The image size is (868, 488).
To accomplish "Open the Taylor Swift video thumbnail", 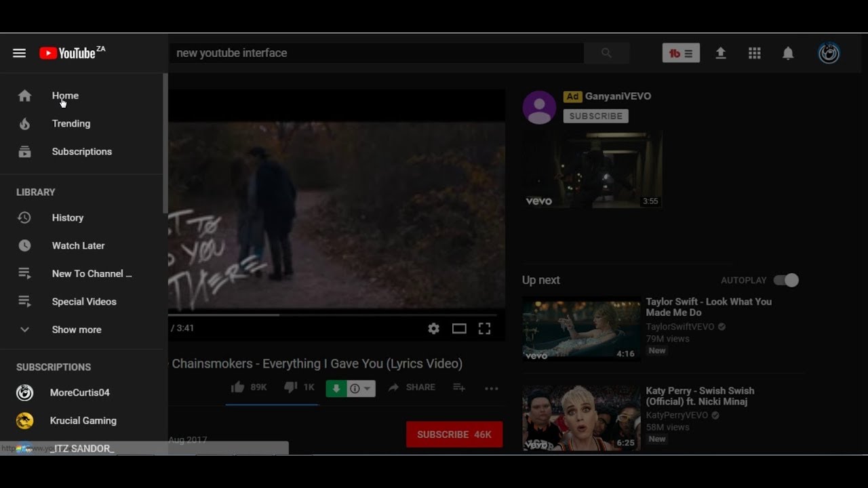I will pyautogui.click(x=581, y=329).
